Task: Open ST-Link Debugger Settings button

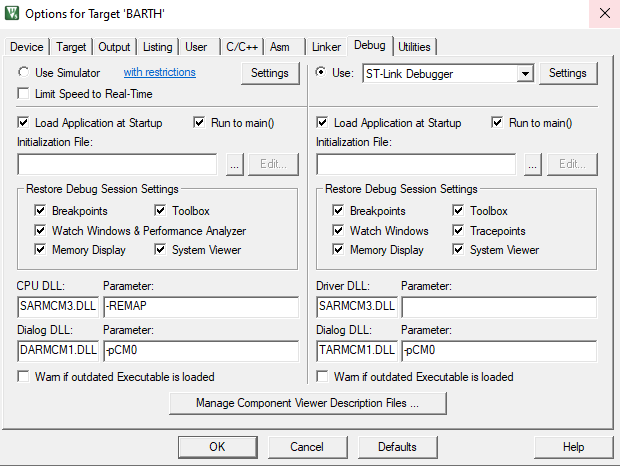Action: tap(568, 73)
